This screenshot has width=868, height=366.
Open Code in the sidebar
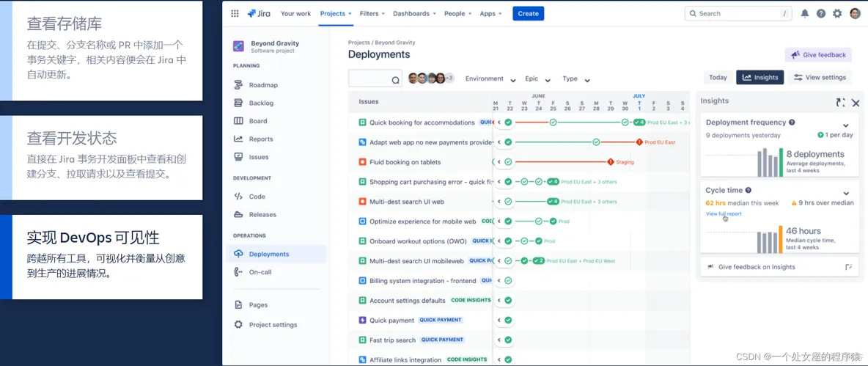click(257, 197)
